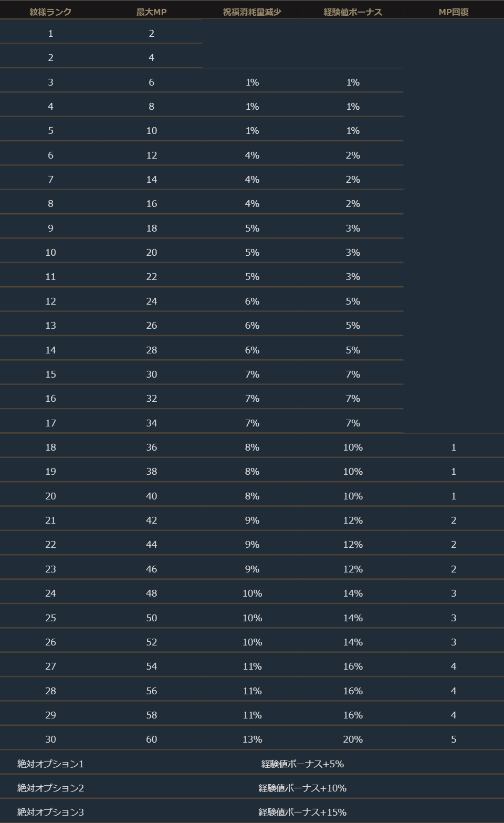Click the 13% blessing reduction value

tap(252, 739)
